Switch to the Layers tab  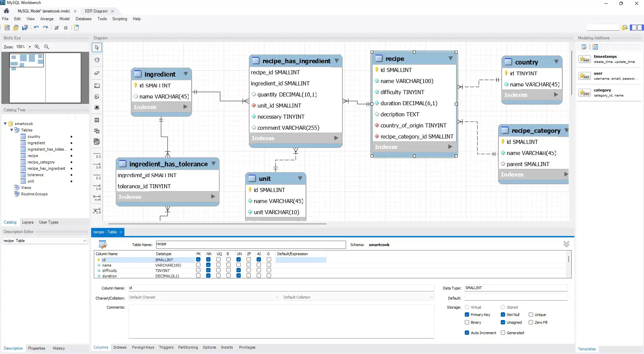point(28,222)
